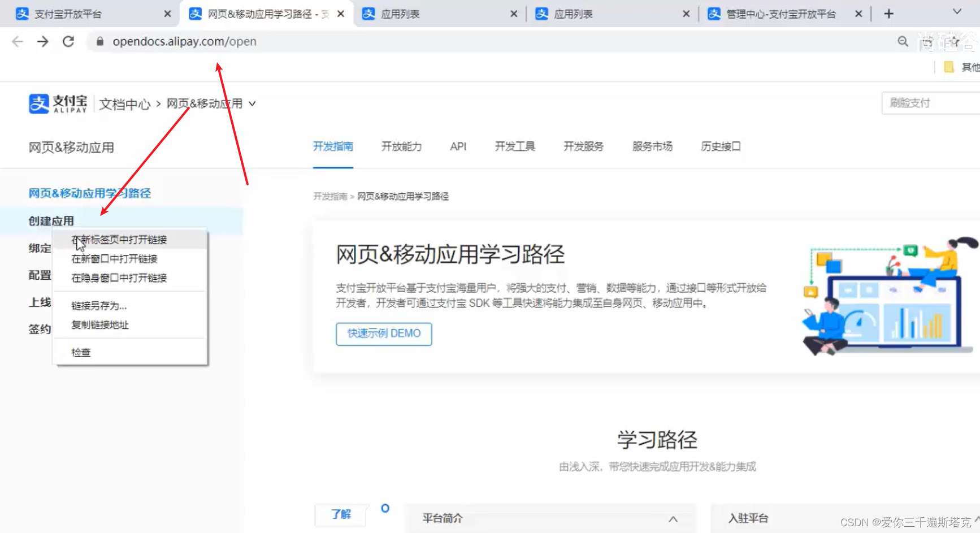Go back with the browser back arrow
The width and height of the screenshot is (980, 533).
[18, 41]
